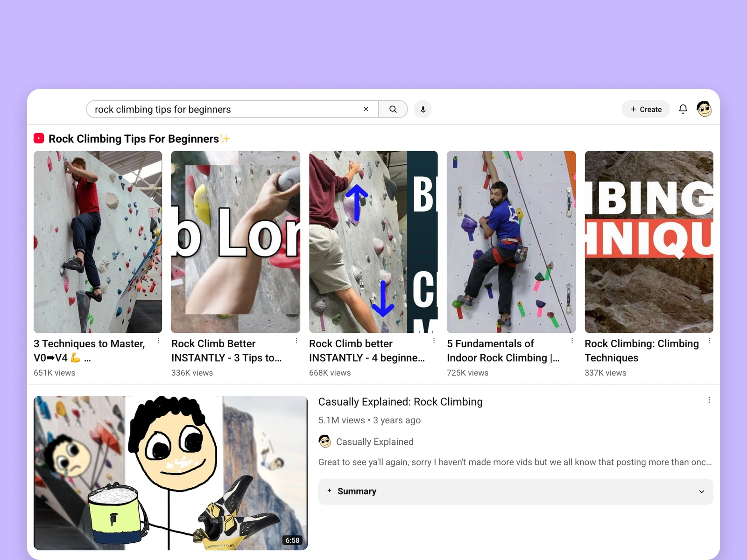747x560 pixels.
Task: Open the 'Rock Climbing: Climbing Techniques' thumbnail
Action: pos(649,242)
